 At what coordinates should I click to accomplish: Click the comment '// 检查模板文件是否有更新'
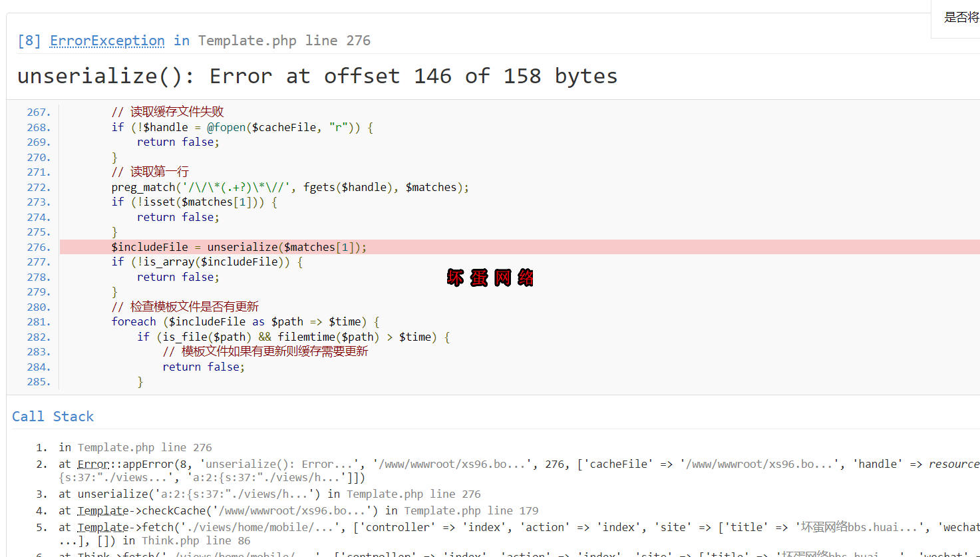(x=185, y=307)
